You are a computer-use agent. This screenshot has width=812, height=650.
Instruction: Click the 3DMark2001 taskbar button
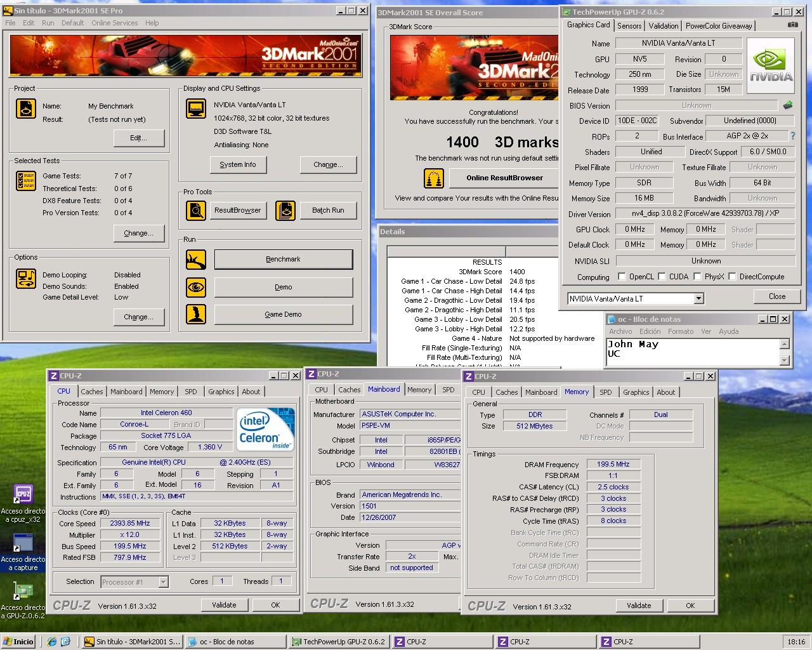(x=131, y=642)
